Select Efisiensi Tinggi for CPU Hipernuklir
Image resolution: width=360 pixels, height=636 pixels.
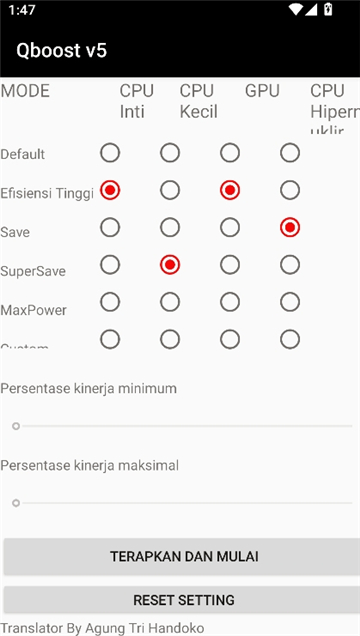(290, 190)
